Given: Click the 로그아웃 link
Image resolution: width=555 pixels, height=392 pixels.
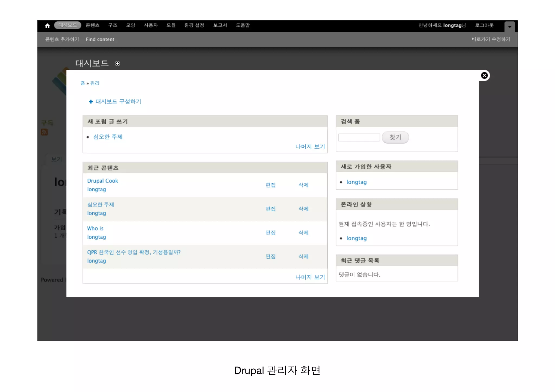Looking at the screenshot, I should point(484,25).
